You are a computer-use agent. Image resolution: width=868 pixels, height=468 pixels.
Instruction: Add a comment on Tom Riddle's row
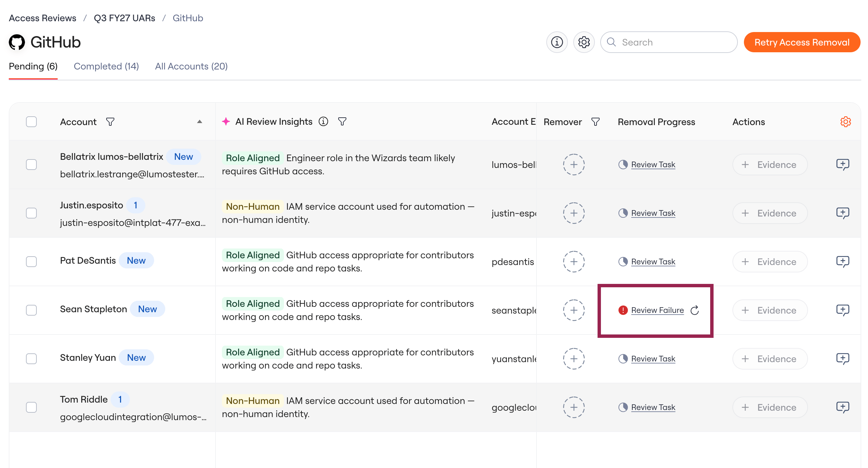[842, 407]
